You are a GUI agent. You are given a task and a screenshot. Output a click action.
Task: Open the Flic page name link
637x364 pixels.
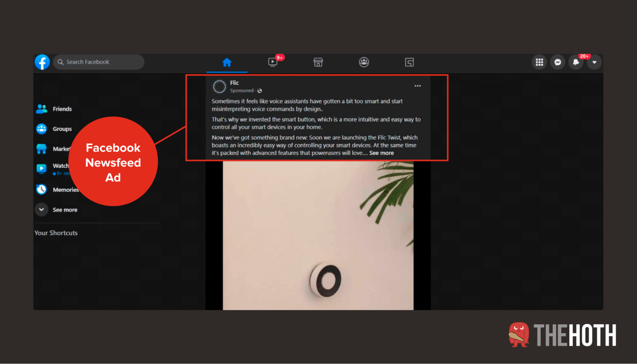point(235,83)
